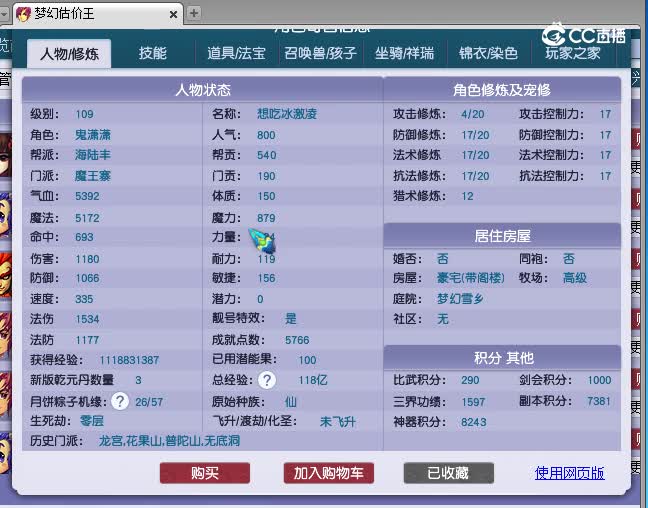The image size is (648, 508).
Task: Select the 级别 value 109
Action: click(x=84, y=114)
